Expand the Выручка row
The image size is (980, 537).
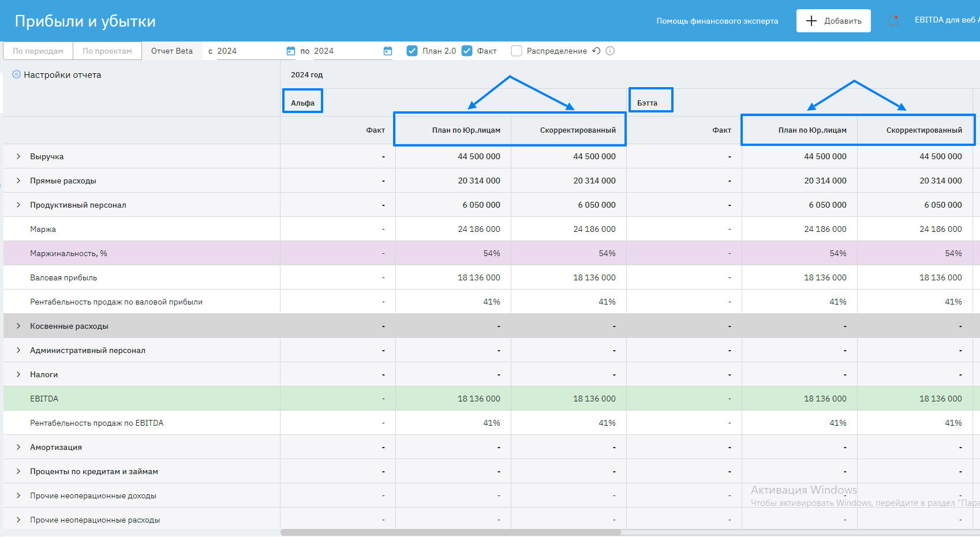click(x=18, y=156)
